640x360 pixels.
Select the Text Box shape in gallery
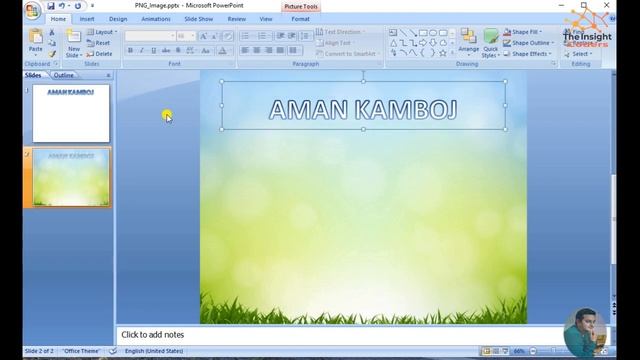(x=393, y=33)
